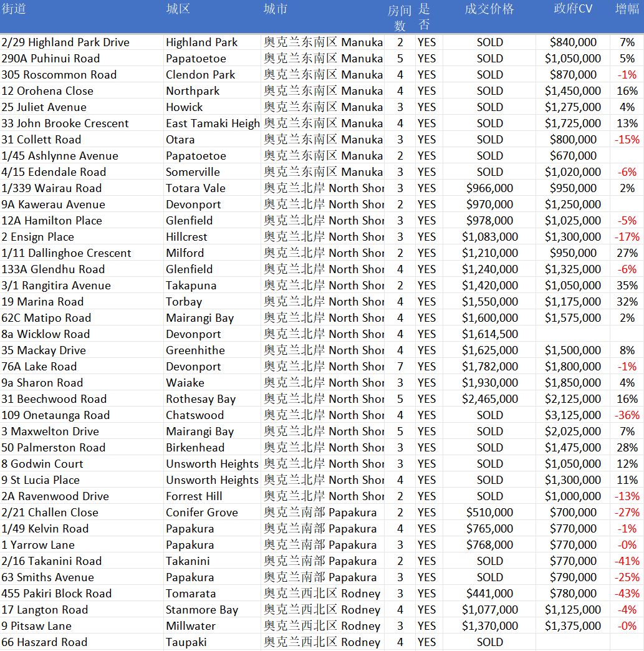Select the cell 9A Kawerau Avenue

coord(53,205)
